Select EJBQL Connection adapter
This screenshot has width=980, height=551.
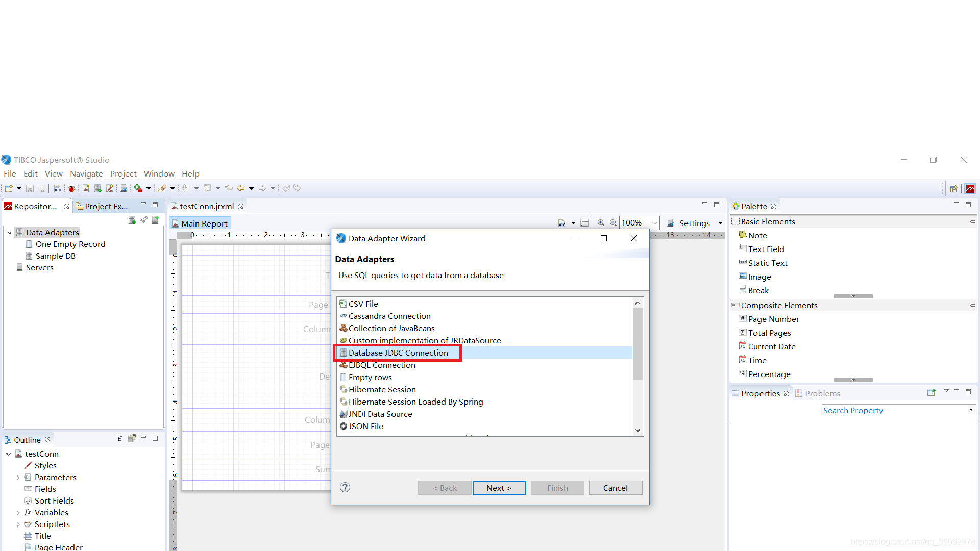484,365
